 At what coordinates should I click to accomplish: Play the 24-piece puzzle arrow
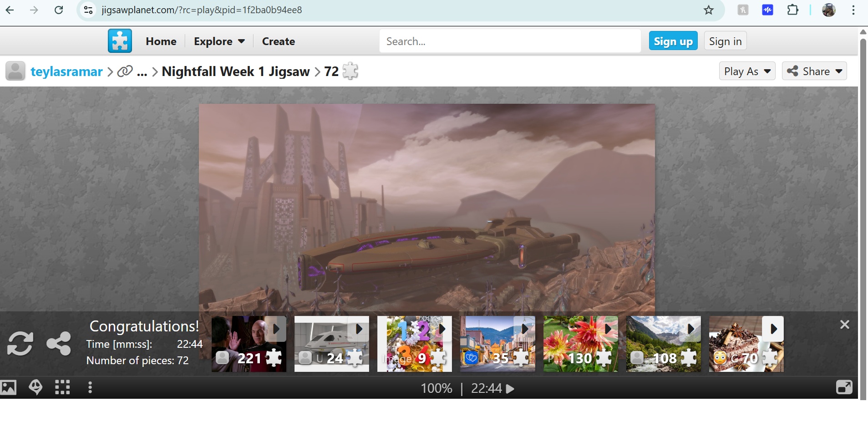(x=359, y=329)
